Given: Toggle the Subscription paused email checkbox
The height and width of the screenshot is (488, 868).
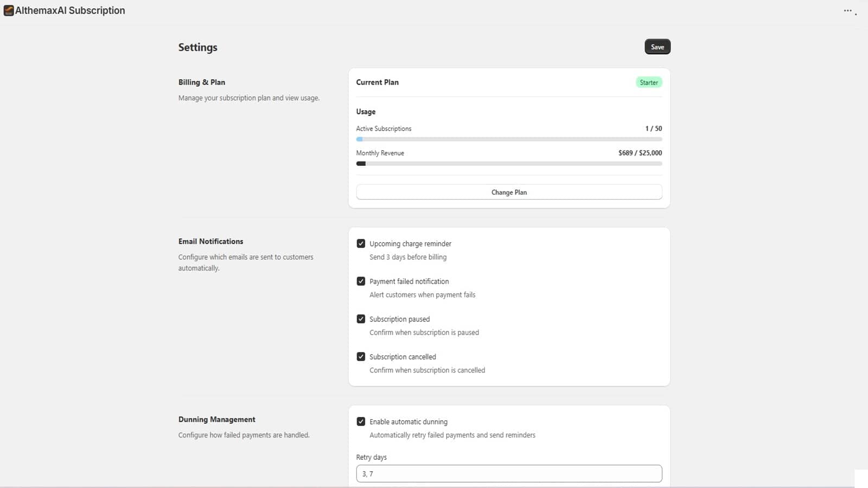Looking at the screenshot, I should click(361, 319).
